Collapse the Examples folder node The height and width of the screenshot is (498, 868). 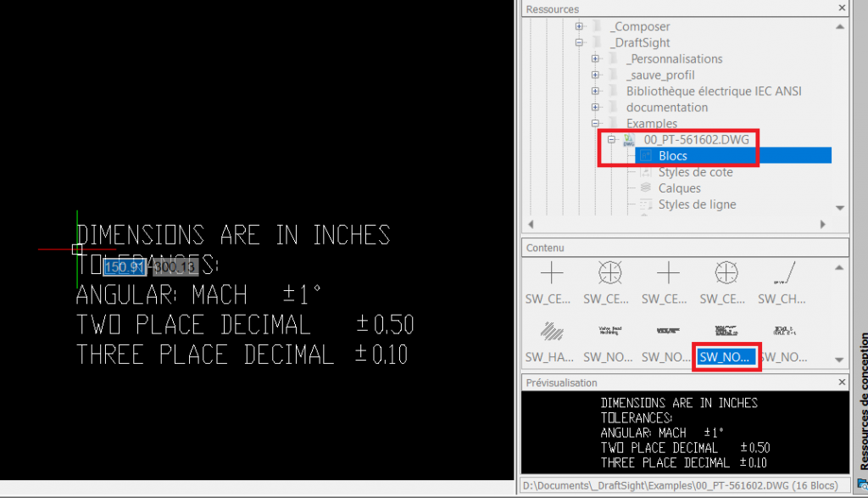coord(595,123)
